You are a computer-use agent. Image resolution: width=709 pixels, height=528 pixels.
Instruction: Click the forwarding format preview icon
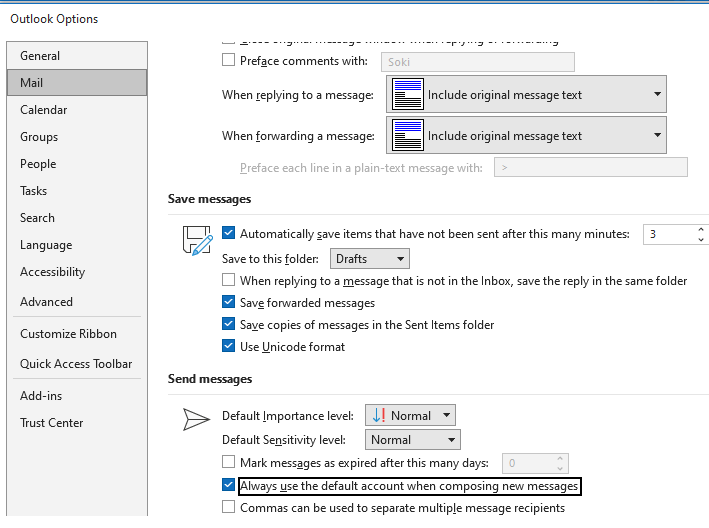pos(408,135)
